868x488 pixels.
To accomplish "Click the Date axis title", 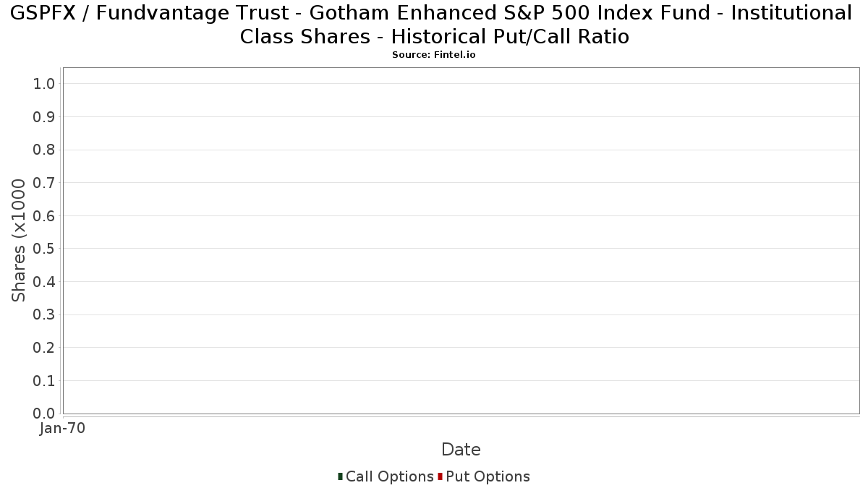I will pos(461,450).
